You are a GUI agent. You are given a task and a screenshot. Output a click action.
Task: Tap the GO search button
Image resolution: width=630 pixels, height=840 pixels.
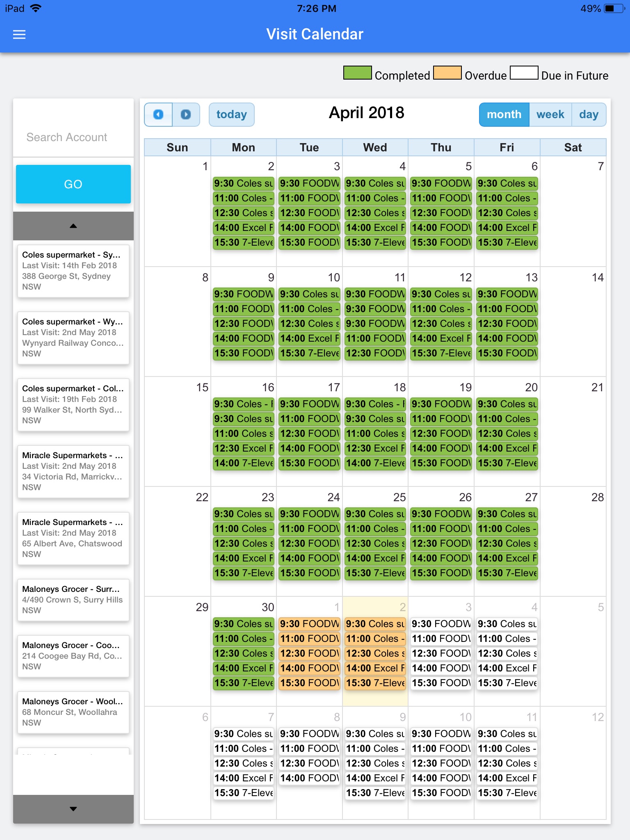point(73,184)
